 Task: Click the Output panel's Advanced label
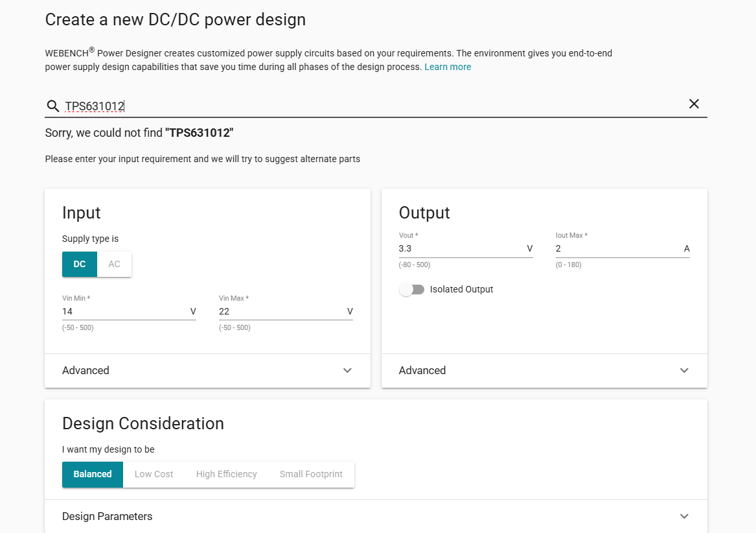(422, 370)
